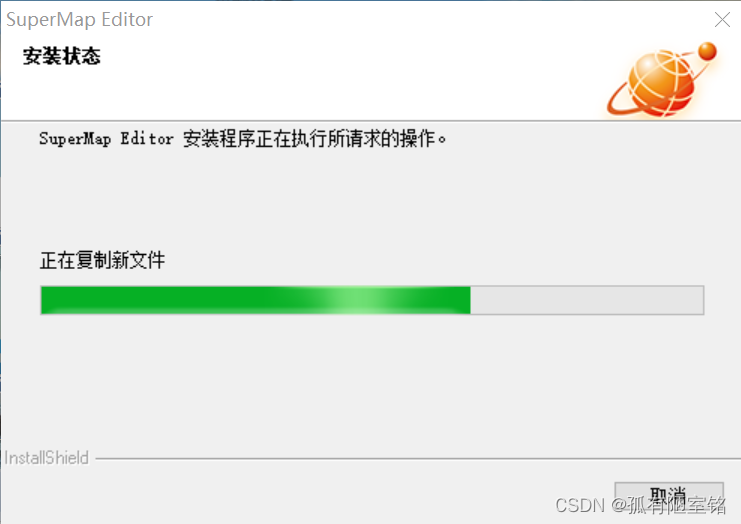741x524 pixels.
Task: Click the blank gray area above 正在复制新文件
Action: coord(369,198)
